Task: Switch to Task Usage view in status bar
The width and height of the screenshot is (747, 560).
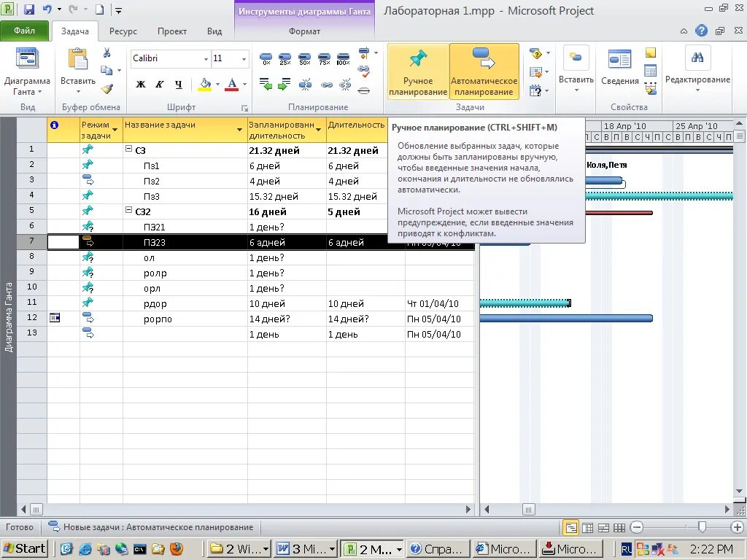Action: (588, 528)
